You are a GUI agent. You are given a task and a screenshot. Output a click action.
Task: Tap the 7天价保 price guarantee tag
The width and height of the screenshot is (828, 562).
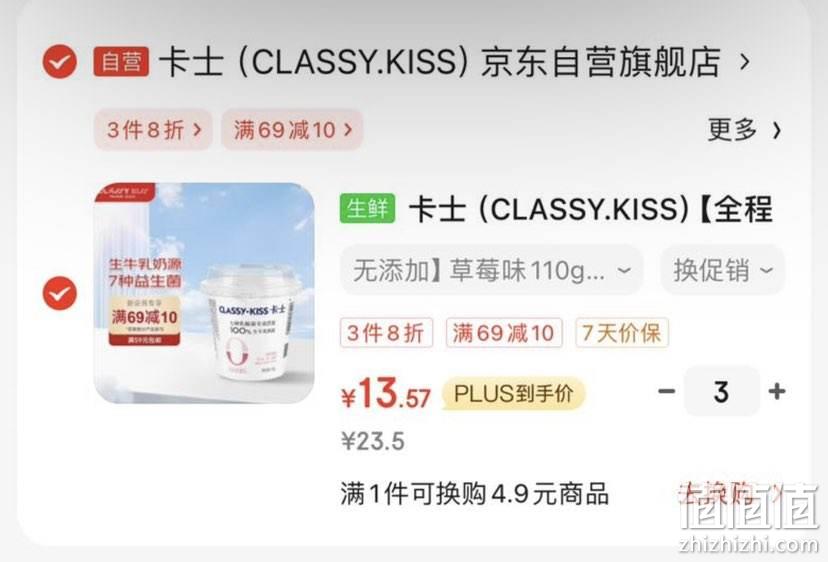pyautogui.click(x=622, y=333)
